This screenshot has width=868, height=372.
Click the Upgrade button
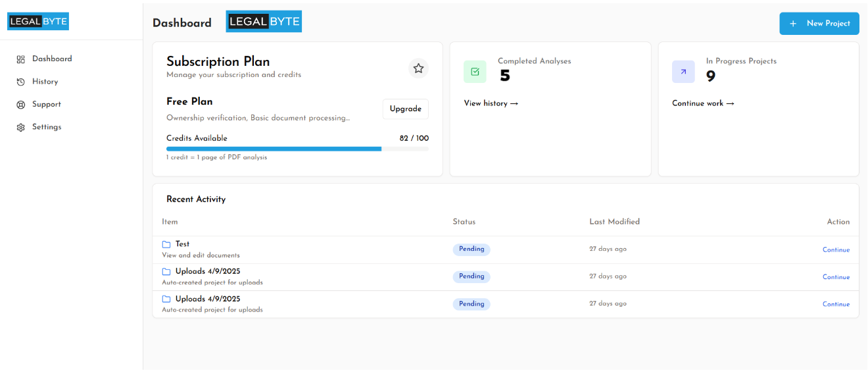tap(405, 109)
